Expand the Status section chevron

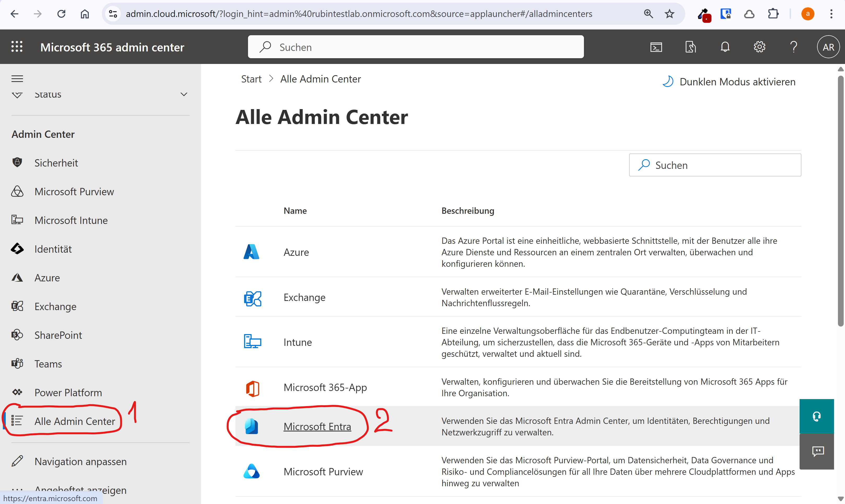184,94
